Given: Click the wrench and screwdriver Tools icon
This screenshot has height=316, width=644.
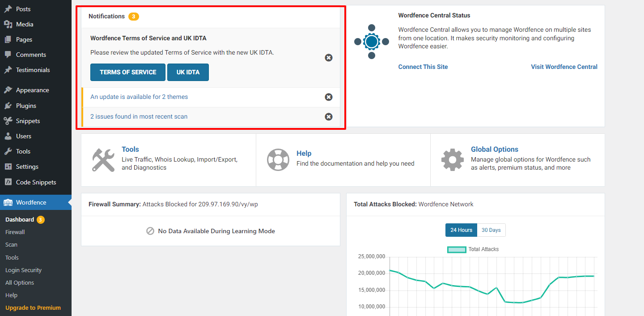Looking at the screenshot, I should (103, 160).
